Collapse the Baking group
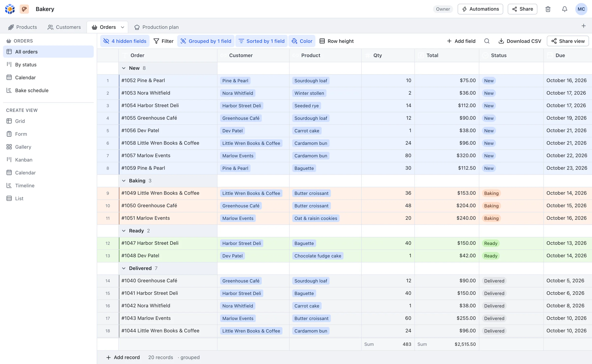The height and width of the screenshot is (364, 592). coord(124,181)
